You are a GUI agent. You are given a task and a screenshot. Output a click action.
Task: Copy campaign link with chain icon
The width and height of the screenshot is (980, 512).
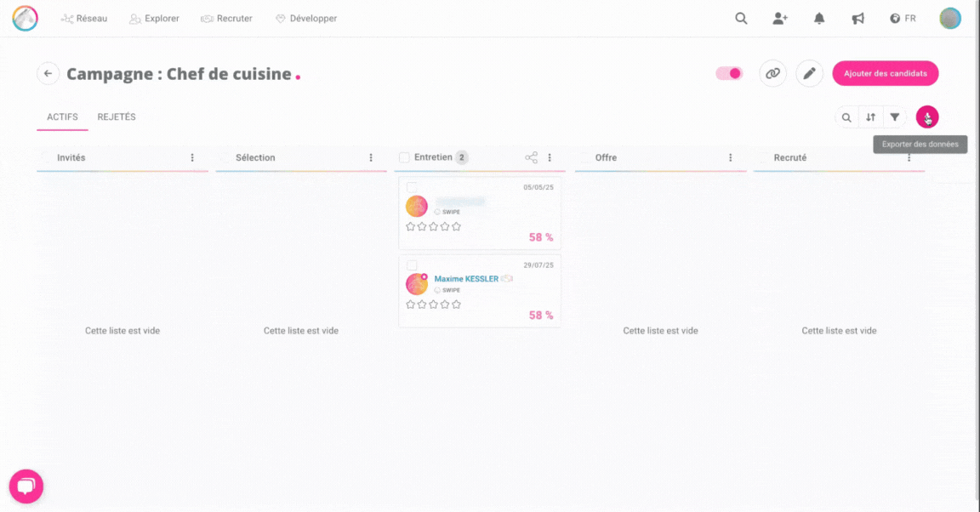pyautogui.click(x=772, y=74)
